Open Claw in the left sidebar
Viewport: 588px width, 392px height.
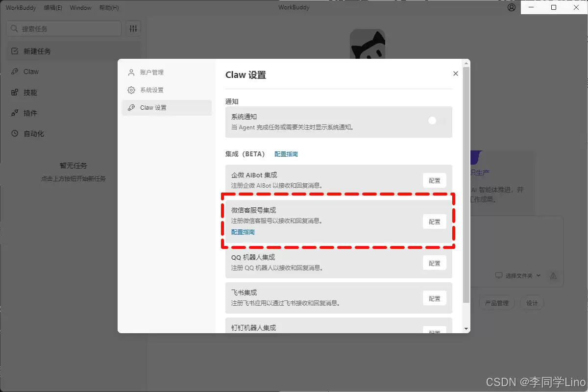point(30,72)
